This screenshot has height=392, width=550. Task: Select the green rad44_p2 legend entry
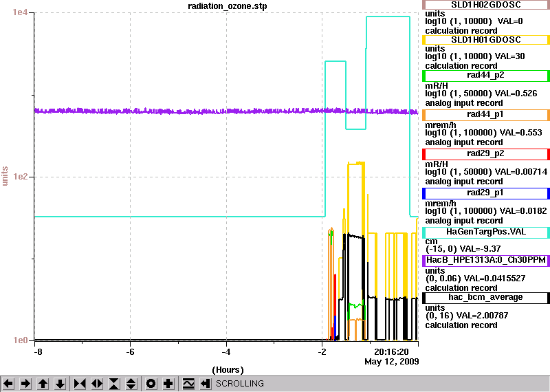pyautogui.click(x=486, y=76)
